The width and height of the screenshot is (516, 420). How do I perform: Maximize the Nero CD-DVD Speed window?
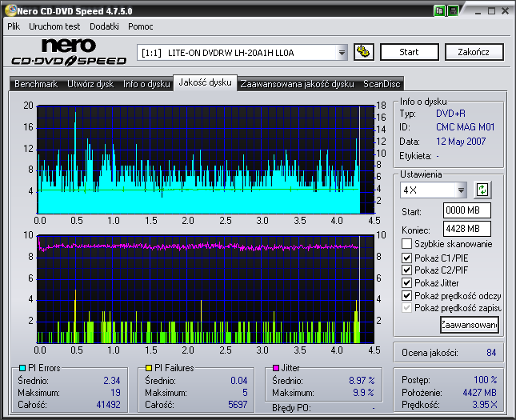coord(492,11)
